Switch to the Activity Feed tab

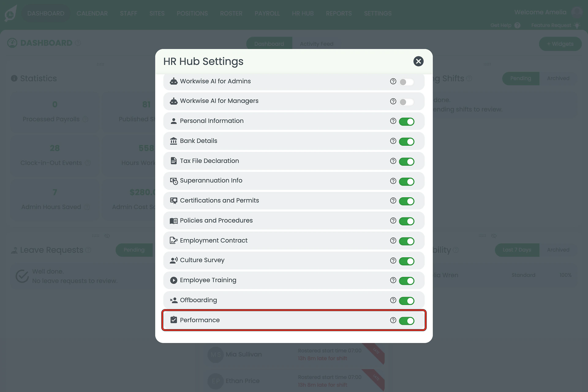[x=317, y=44]
